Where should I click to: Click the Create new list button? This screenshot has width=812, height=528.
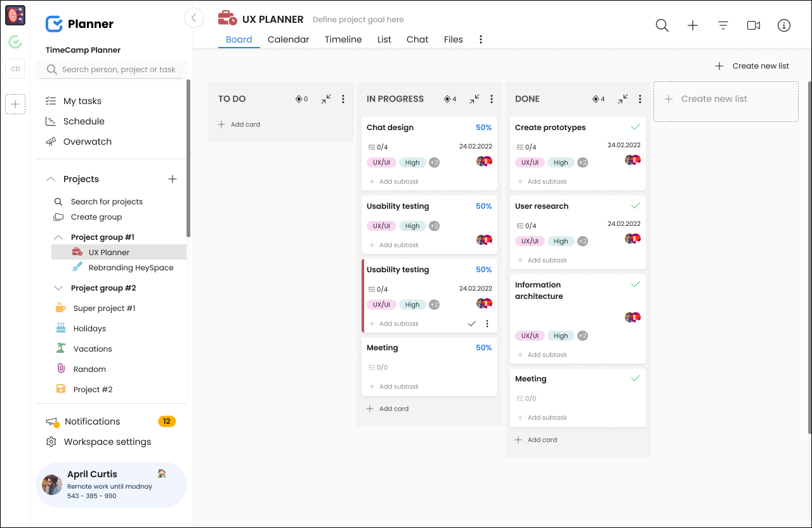tap(752, 65)
